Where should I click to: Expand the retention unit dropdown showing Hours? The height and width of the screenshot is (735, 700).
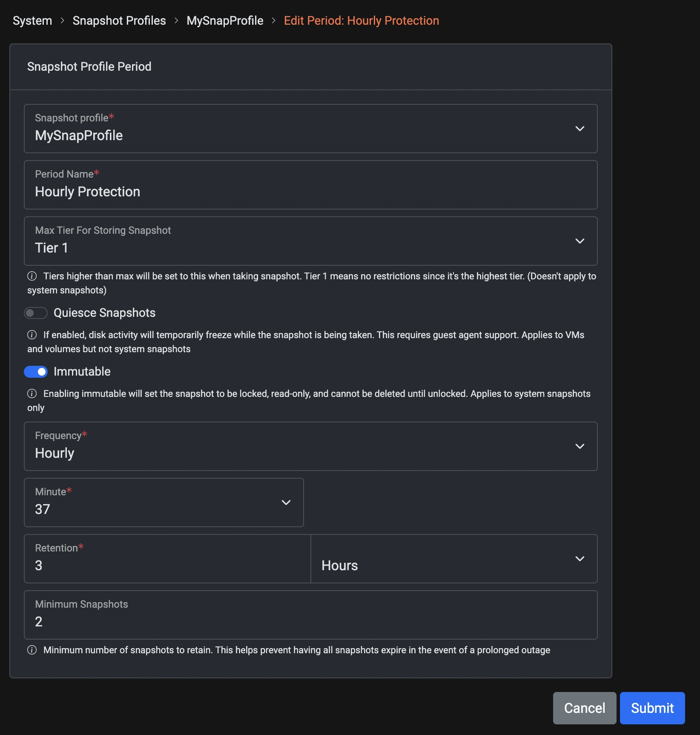(x=580, y=559)
